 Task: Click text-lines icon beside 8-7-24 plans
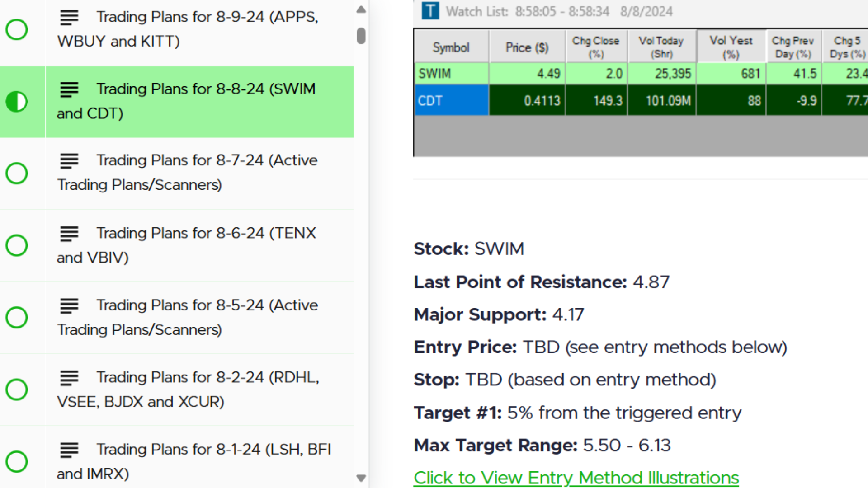point(69,161)
